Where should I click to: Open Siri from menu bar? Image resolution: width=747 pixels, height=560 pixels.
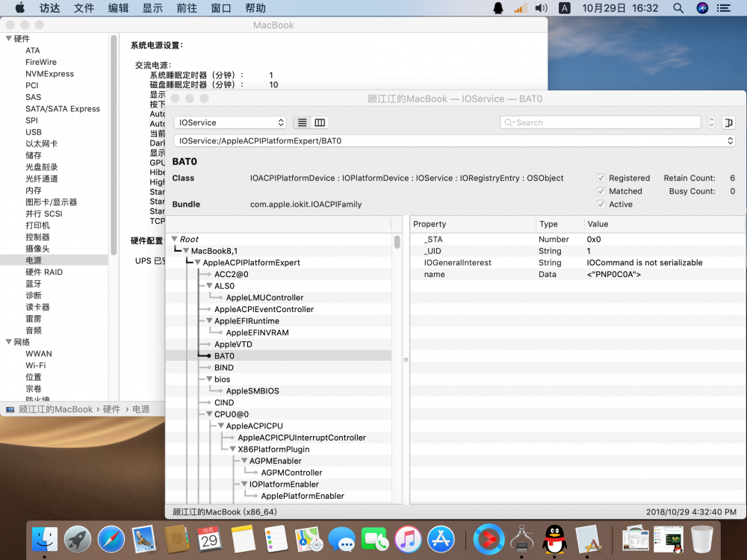tap(702, 8)
